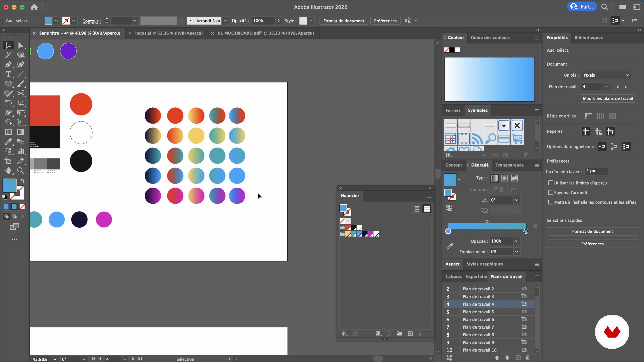Screen dimensions: 644x362
Task: Select the Pen tool
Action: tap(8, 65)
